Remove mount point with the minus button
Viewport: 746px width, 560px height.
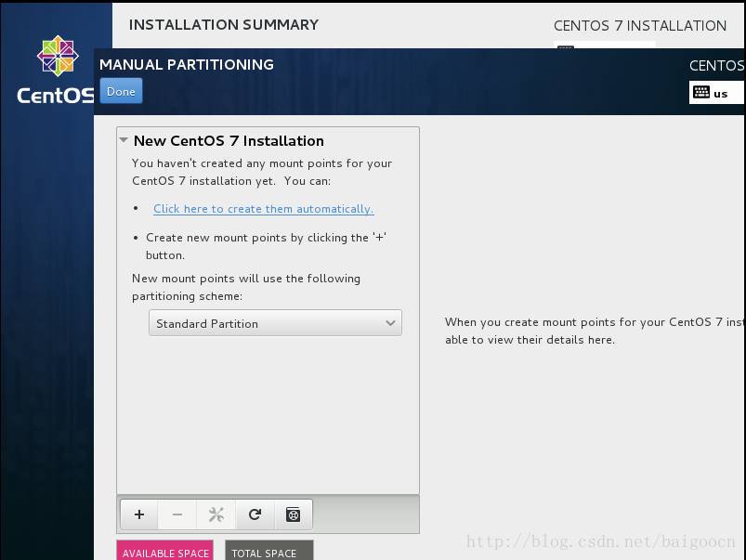177,514
